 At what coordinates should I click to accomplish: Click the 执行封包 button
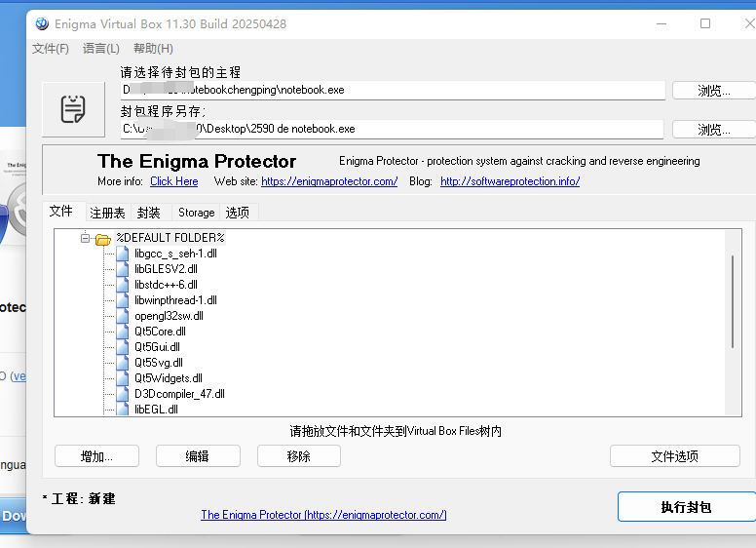pos(687,507)
